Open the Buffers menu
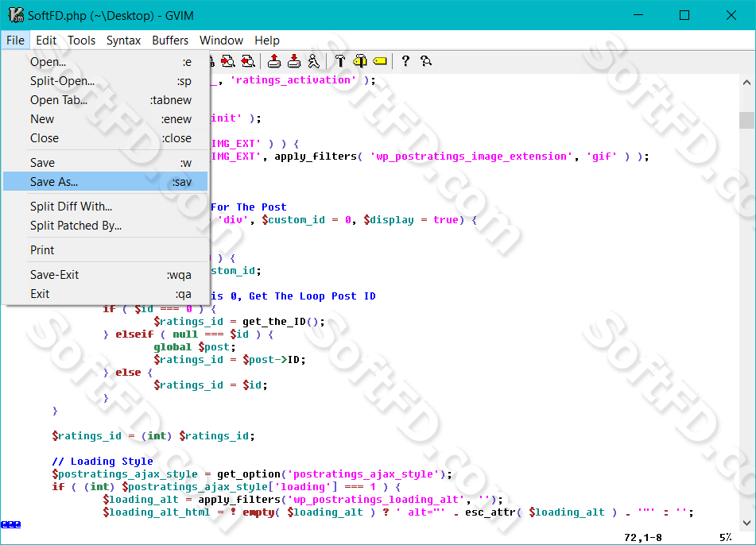This screenshot has height=545, width=756. coord(170,41)
